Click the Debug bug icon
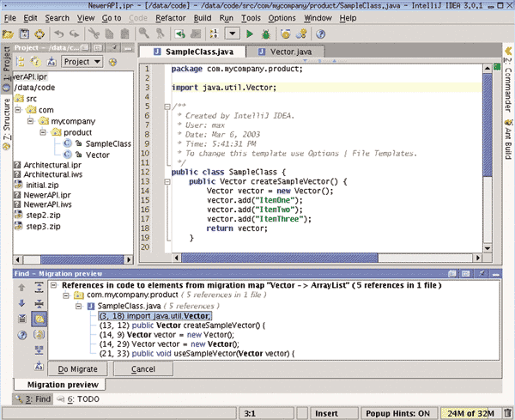 tap(266, 34)
